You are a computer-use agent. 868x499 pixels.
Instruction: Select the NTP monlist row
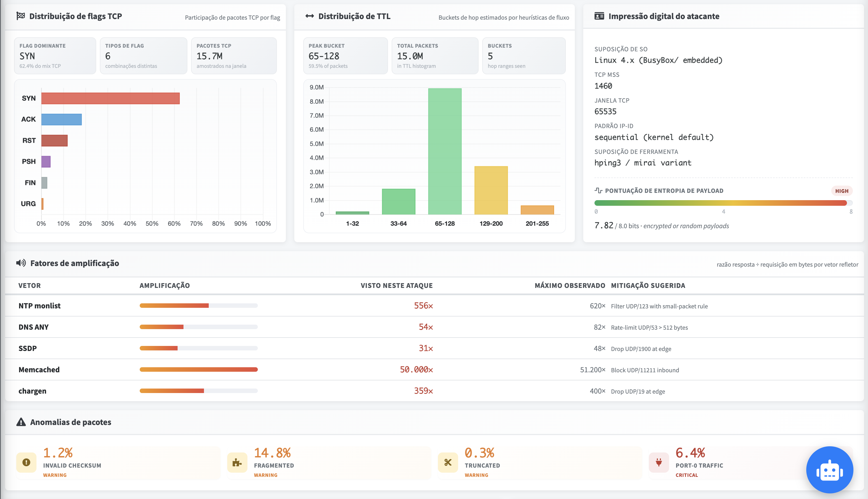tap(434, 306)
